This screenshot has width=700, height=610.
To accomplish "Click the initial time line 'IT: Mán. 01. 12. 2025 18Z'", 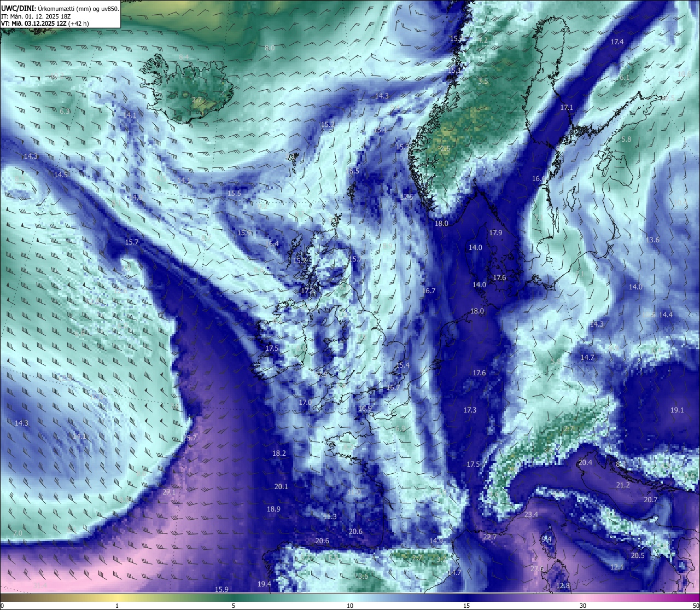I will (x=37, y=16).
